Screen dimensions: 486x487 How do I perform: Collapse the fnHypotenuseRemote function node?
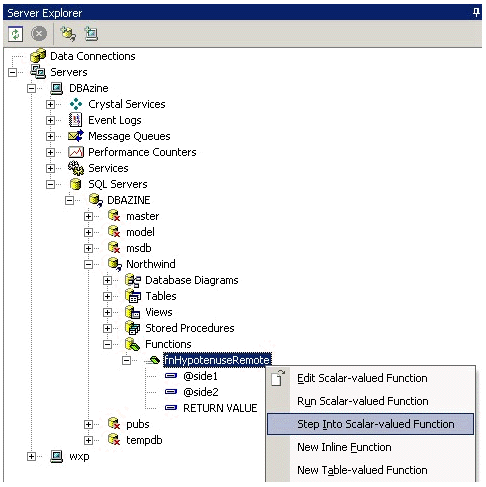[x=126, y=360]
